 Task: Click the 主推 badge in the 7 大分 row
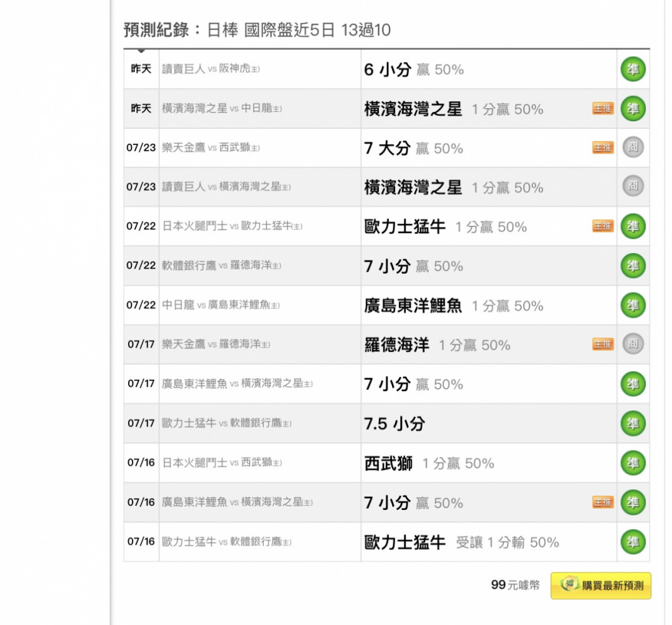(x=603, y=147)
